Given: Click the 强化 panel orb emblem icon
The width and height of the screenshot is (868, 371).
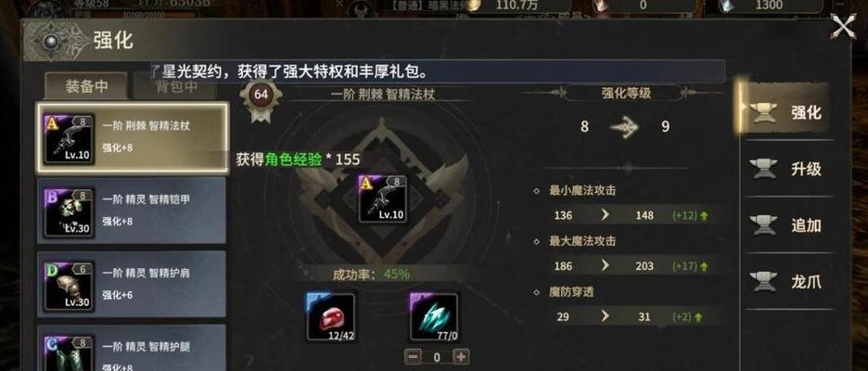Looking at the screenshot, I should point(54,41).
